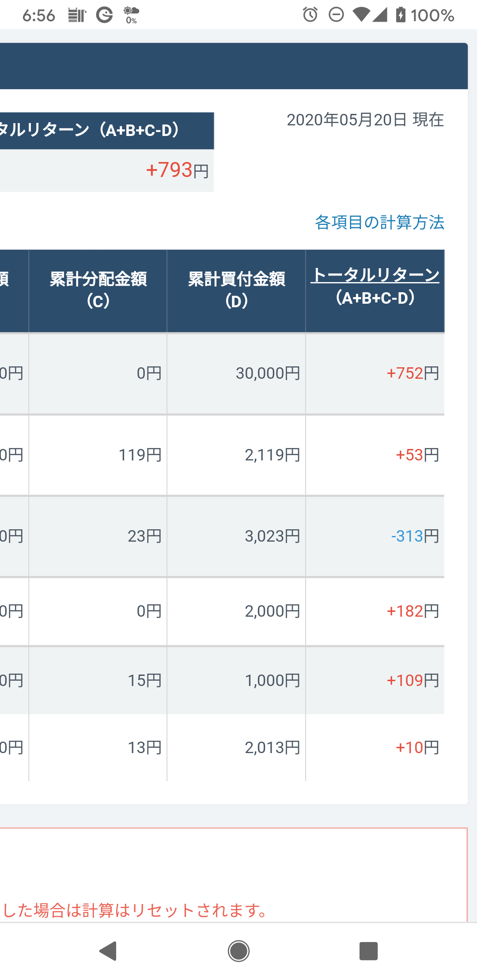
Task: Tap the +752円 return cell
Action: click(x=413, y=373)
